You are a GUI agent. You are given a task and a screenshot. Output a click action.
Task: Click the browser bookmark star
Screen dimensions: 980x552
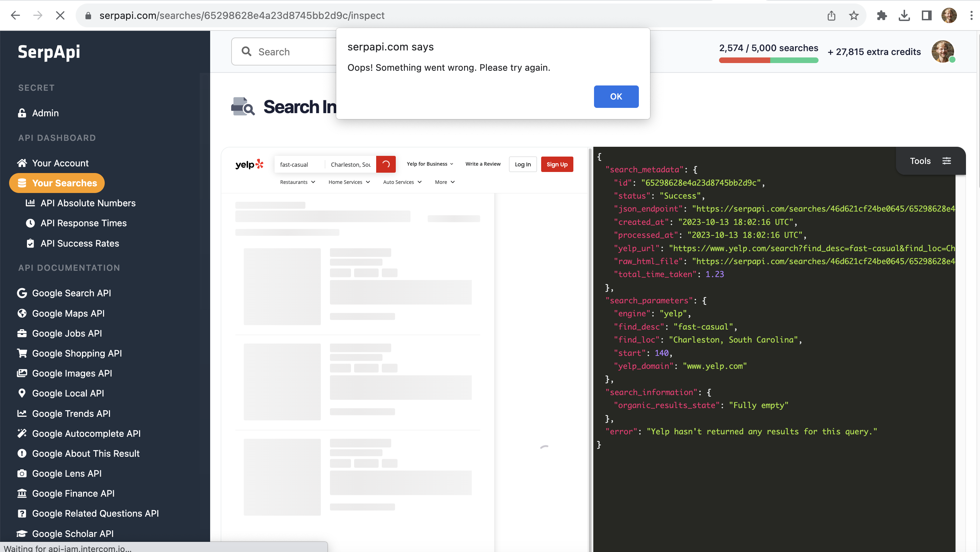click(x=854, y=15)
